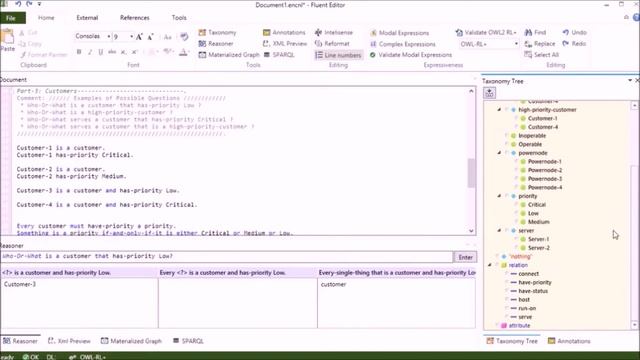
Task: Select Customer-1 in taxonomy tree
Action: point(542,118)
